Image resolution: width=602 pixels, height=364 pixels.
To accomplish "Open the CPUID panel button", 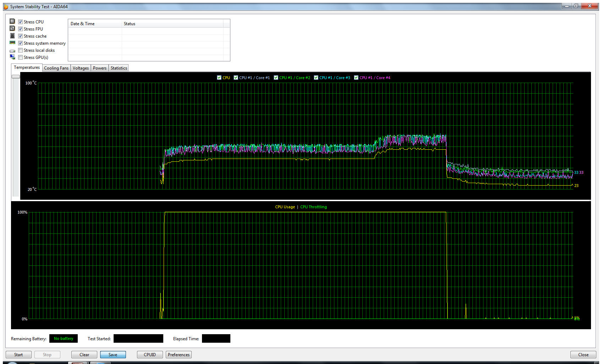I will pos(150,355).
